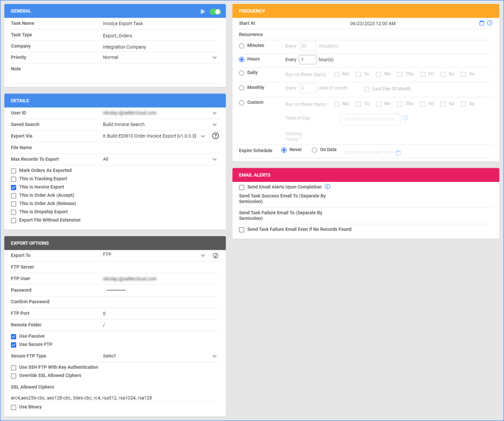Disable the task enable toggle switch
This screenshot has height=421, width=504.
(215, 11)
